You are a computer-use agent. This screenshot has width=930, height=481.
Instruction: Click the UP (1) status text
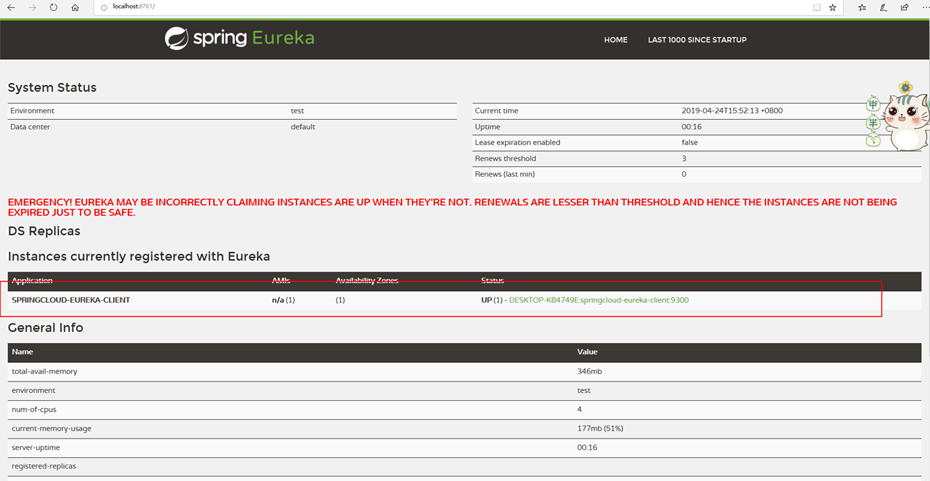pyautogui.click(x=492, y=300)
